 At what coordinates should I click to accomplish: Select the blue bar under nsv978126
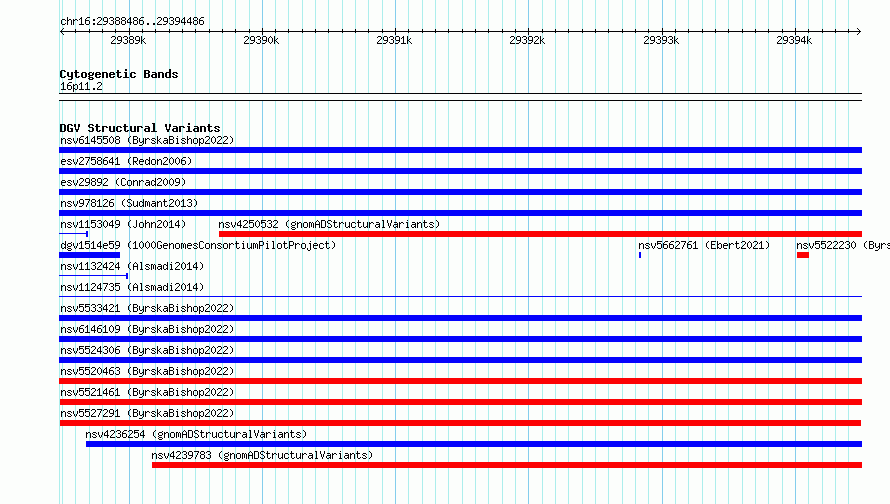click(460, 213)
